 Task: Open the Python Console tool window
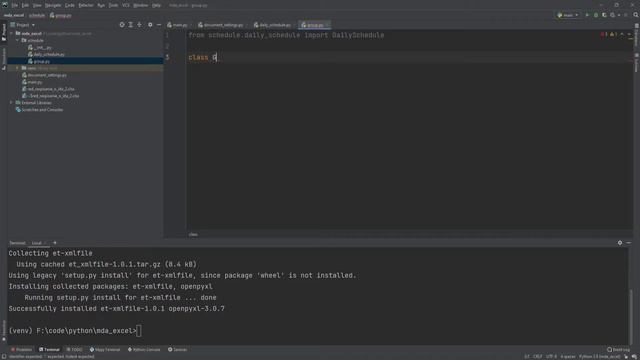tap(144, 350)
